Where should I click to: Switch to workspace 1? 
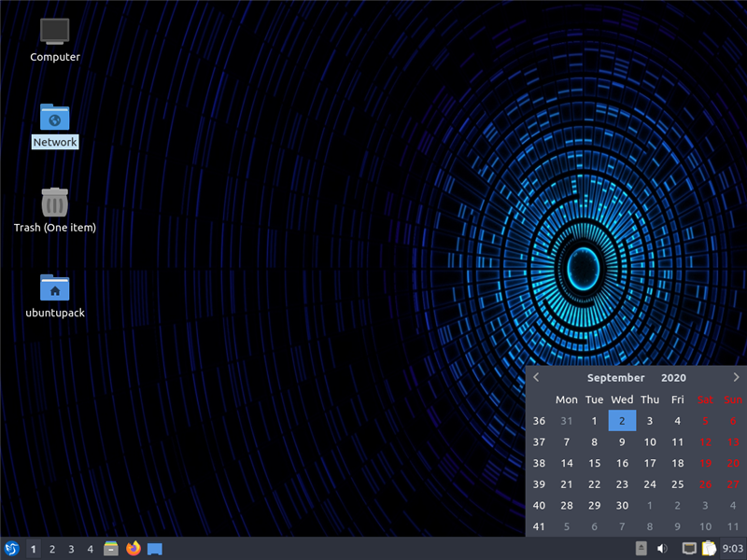(x=33, y=549)
